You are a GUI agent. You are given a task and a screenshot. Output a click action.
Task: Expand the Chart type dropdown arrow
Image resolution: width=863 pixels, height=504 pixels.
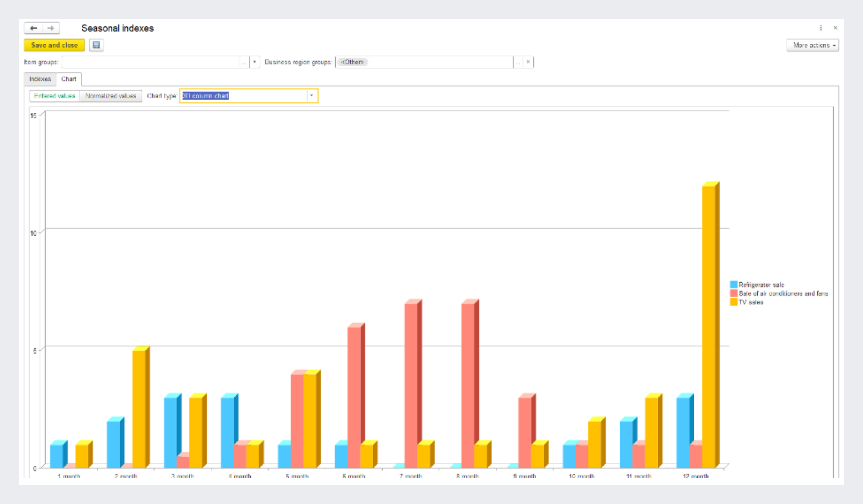pyautogui.click(x=311, y=96)
